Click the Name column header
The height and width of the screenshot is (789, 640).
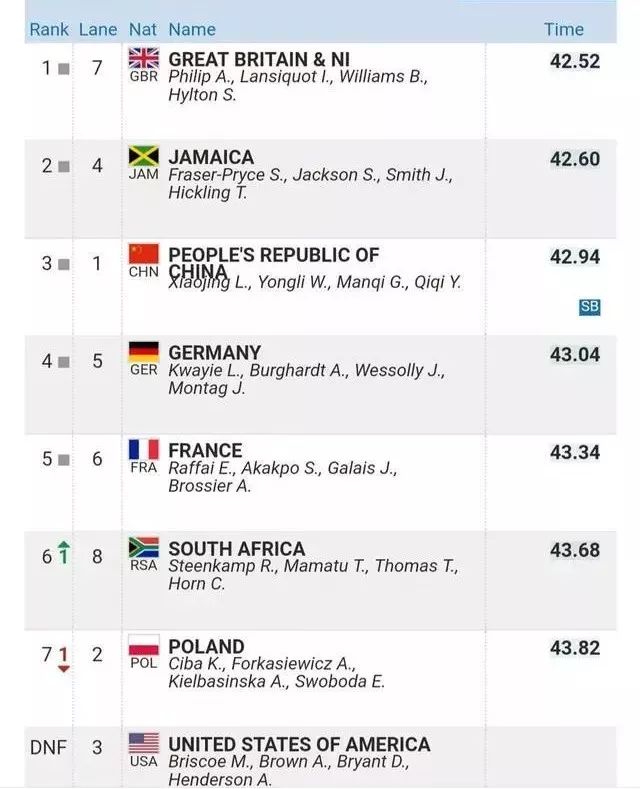click(192, 30)
